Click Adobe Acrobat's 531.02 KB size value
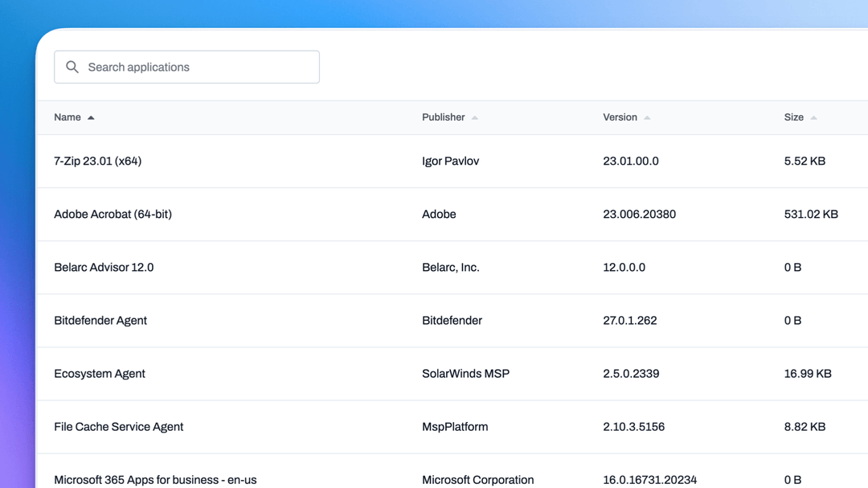This screenshot has height=488, width=868. [811, 214]
